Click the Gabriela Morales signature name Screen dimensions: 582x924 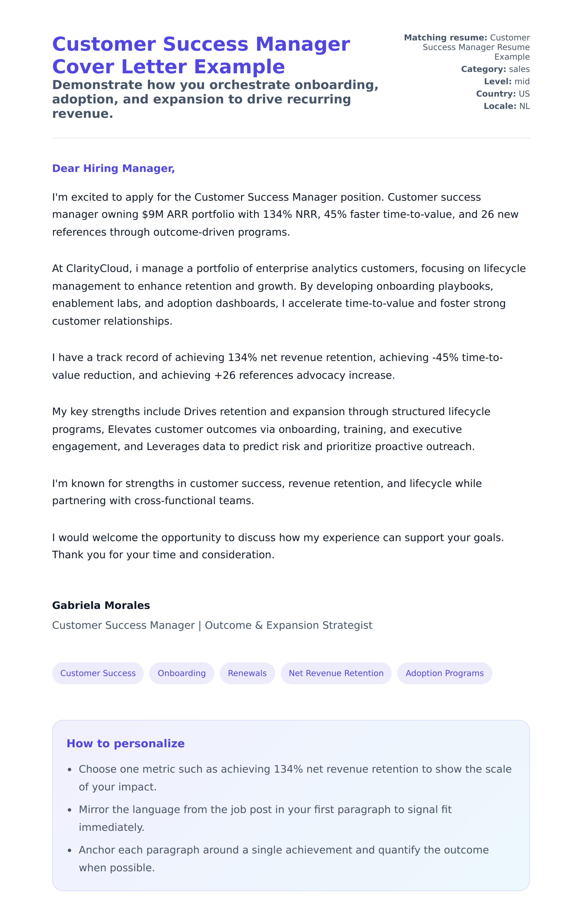101,605
